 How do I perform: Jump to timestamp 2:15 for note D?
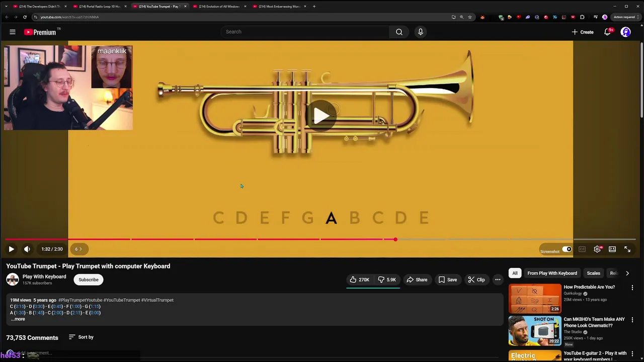coord(76,313)
